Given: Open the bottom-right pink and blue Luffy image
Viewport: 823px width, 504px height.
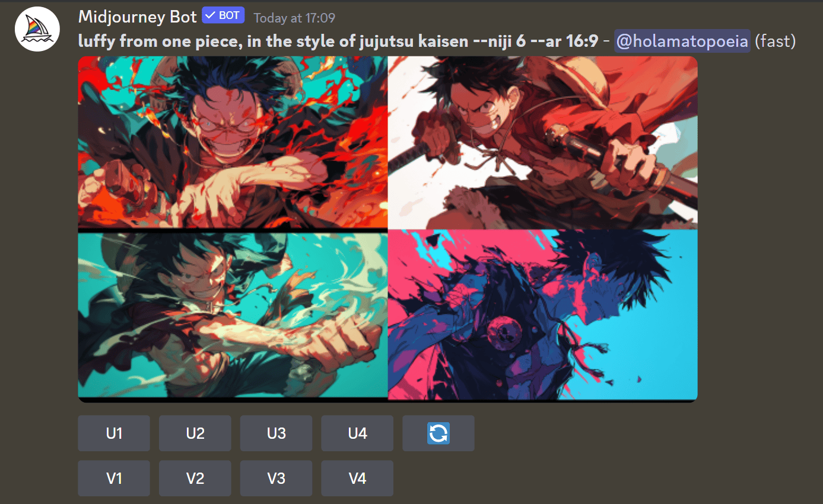Looking at the screenshot, I should pyautogui.click(x=543, y=315).
